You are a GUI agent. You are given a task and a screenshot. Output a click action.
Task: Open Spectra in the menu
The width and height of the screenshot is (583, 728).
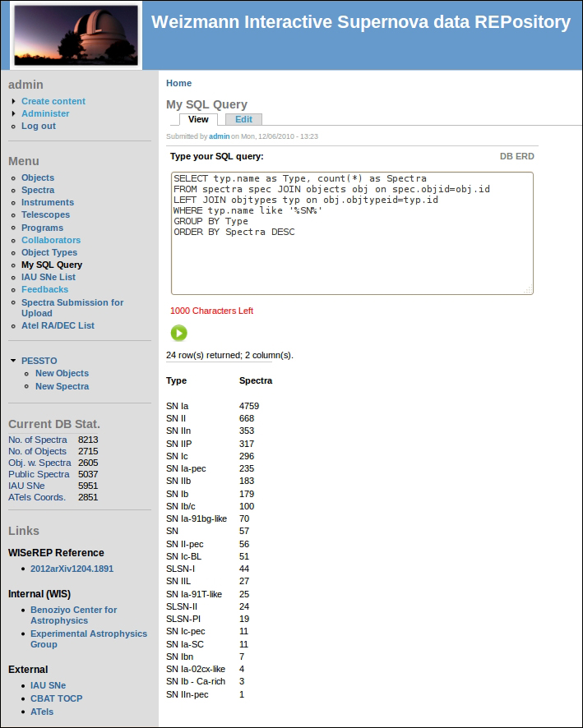38,190
